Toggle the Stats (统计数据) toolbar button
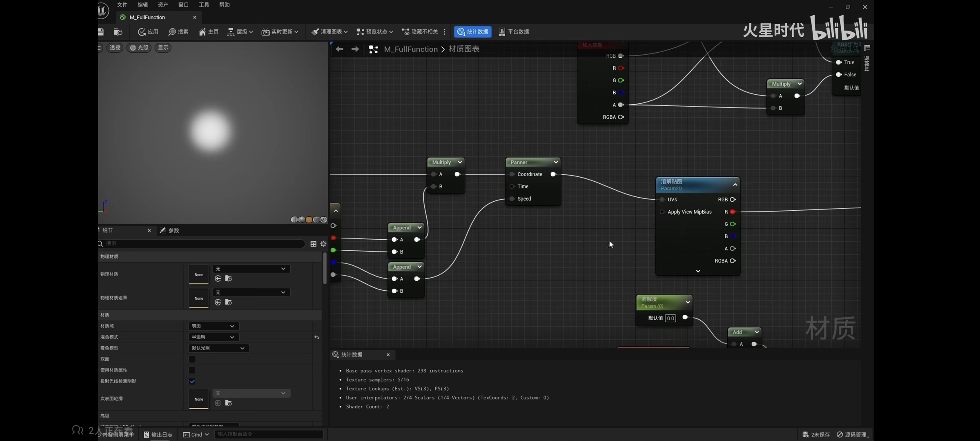Viewport: 980px width, 441px height. point(472,31)
